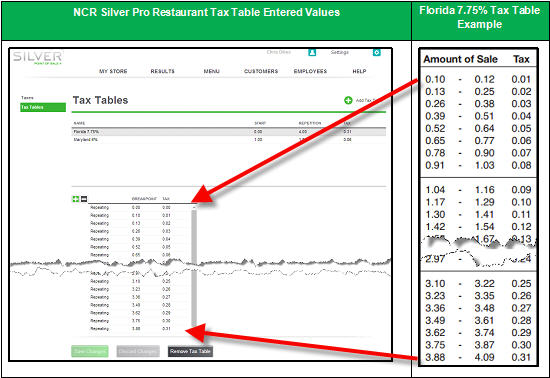Image resolution: width=550 pixels, height=378 pixels.
Task: Open the Settings gear icon
Action: click(376, 53)
